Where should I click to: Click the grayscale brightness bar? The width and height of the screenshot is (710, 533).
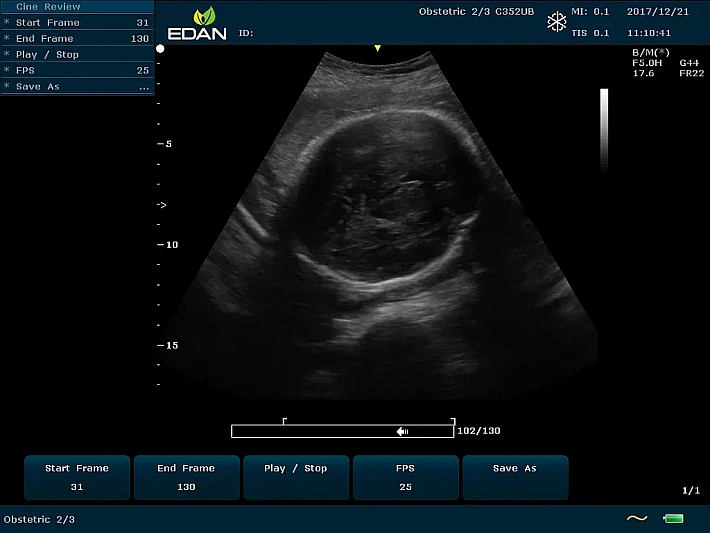604,130
